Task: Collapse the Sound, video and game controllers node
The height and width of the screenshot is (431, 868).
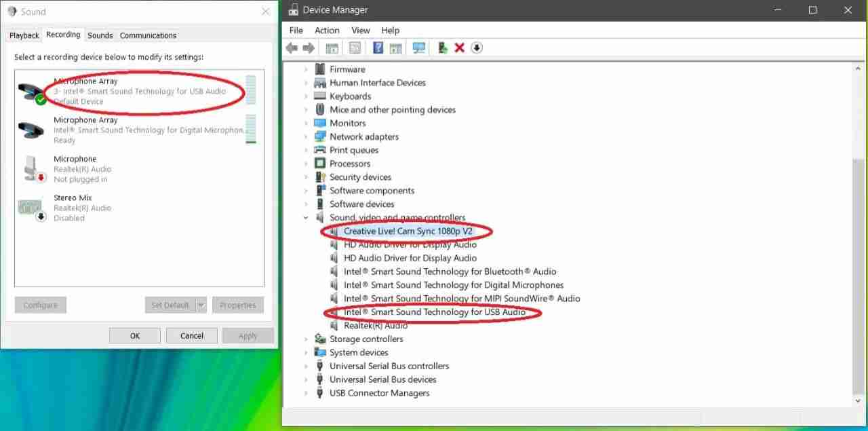Action: click(304, 217)
